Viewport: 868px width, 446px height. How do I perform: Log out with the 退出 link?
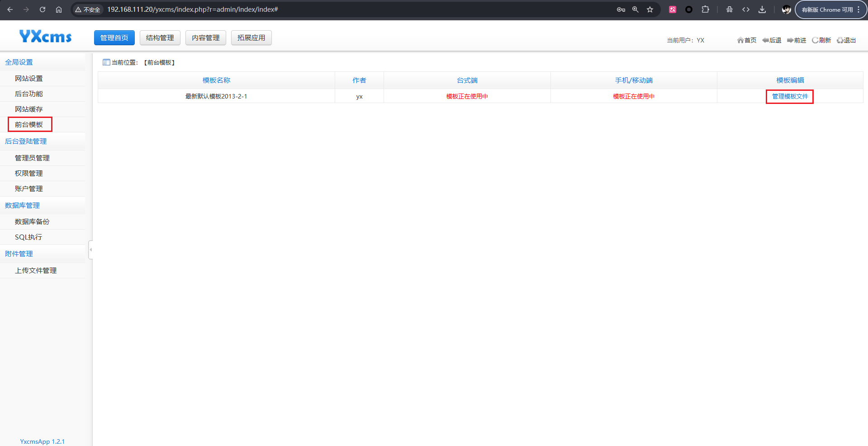click(x=846, y=40)
